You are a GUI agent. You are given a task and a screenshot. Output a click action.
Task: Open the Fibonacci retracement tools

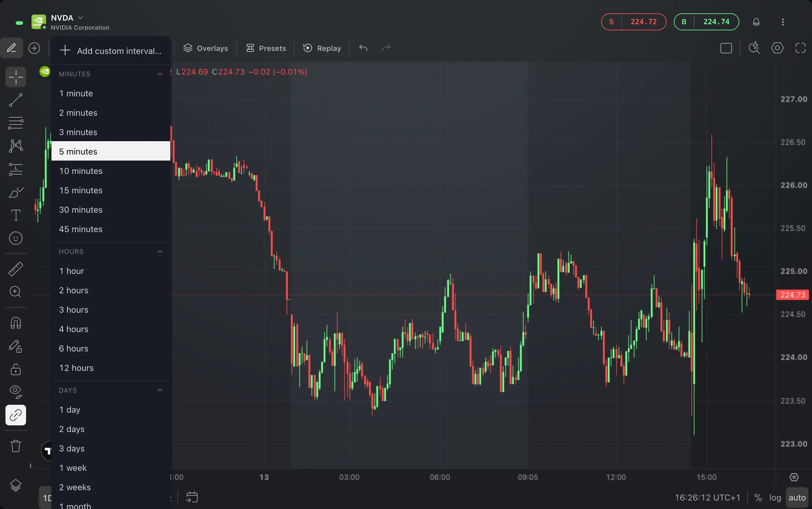pos(15,123)
